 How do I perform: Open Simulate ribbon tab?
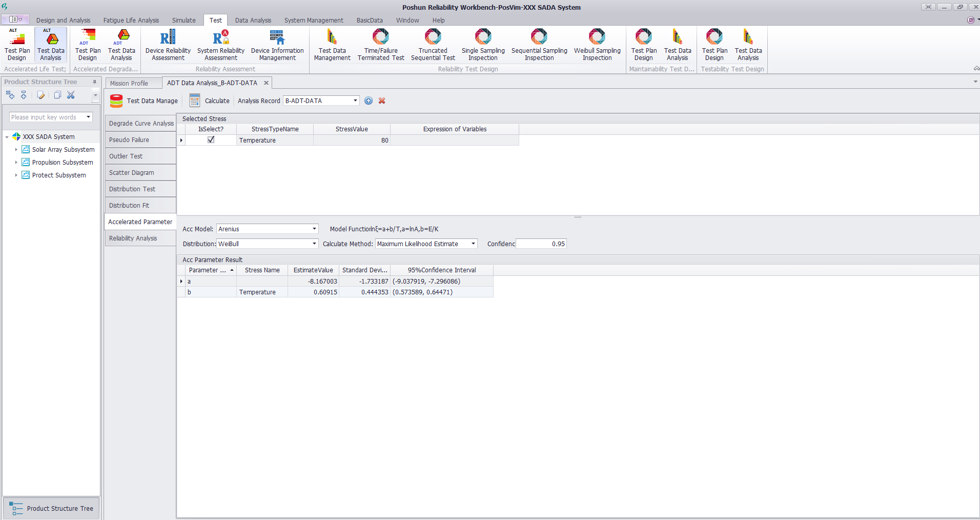[x=184, y=21]
